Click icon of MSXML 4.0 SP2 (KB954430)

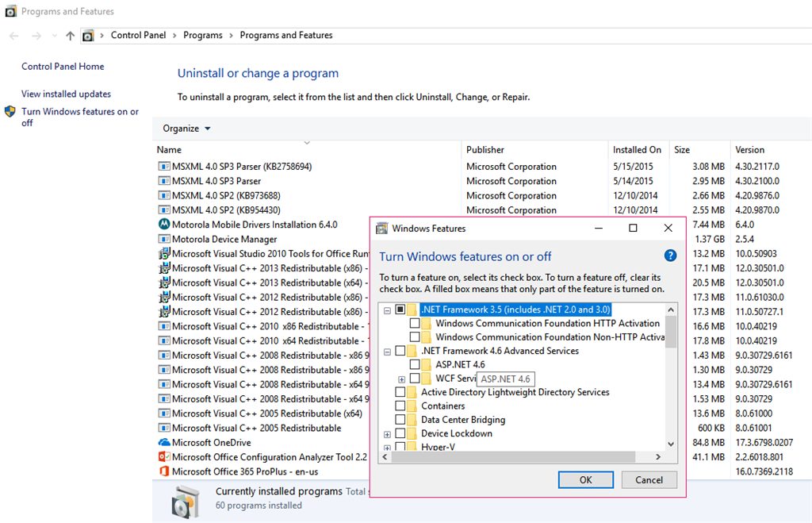(x=164, y=210)
